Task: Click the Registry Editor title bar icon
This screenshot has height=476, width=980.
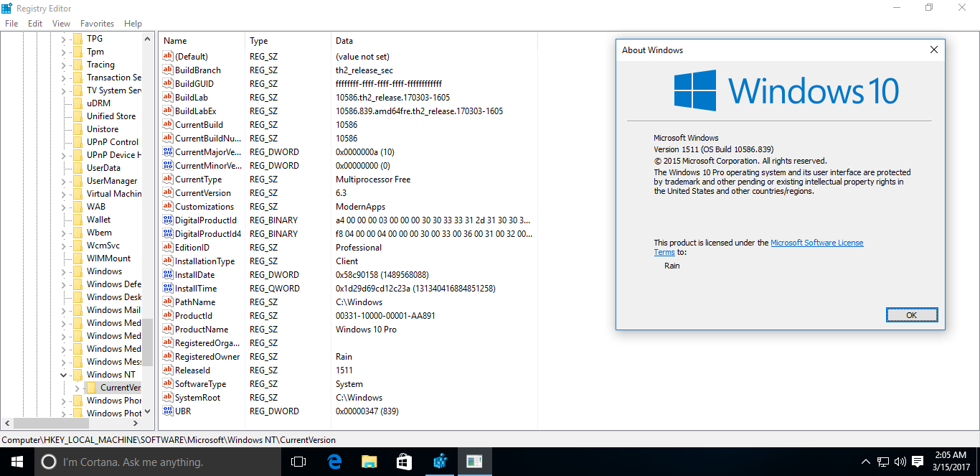Action: [8, 8]
